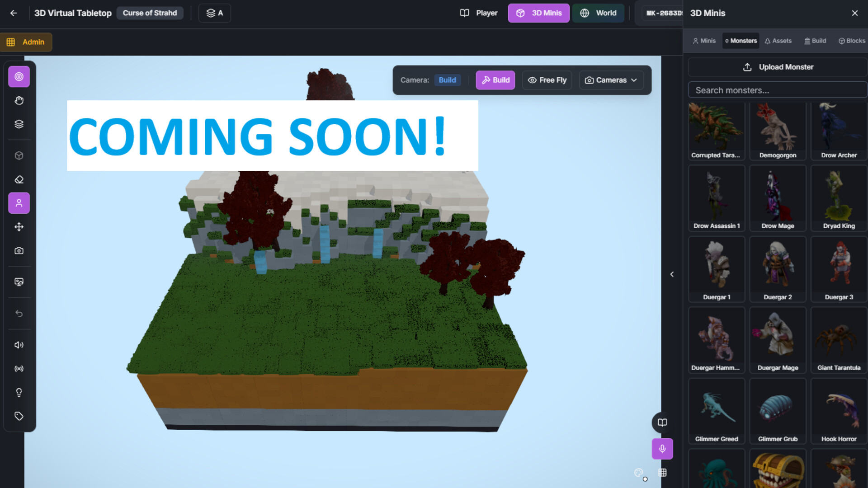Select the Drow Assassin 1 monster
The image size is (868, 488).
pyautogui.click(x=716, y=198)
